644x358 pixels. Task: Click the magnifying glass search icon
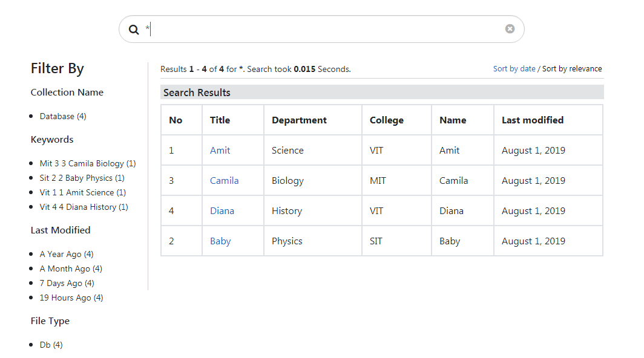134,29
